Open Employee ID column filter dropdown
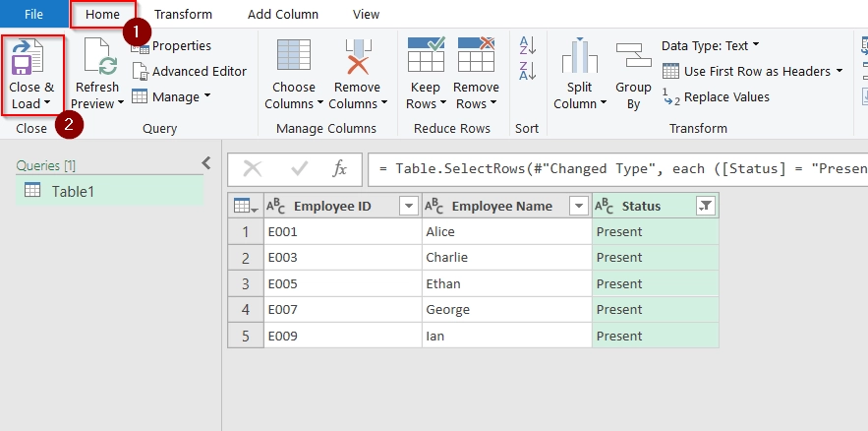The image size is (868, 431). [x=409, y=206]
